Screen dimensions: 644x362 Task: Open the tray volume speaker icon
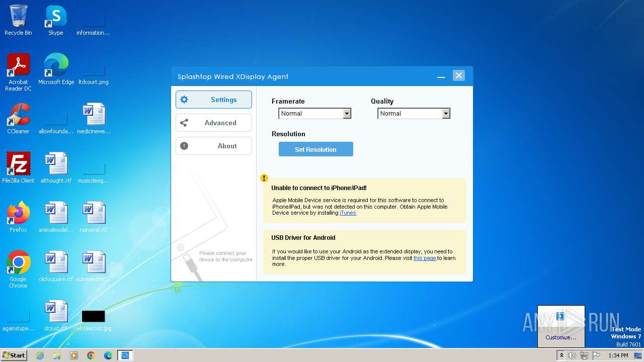pyautogui.click(x=572, y=355)
